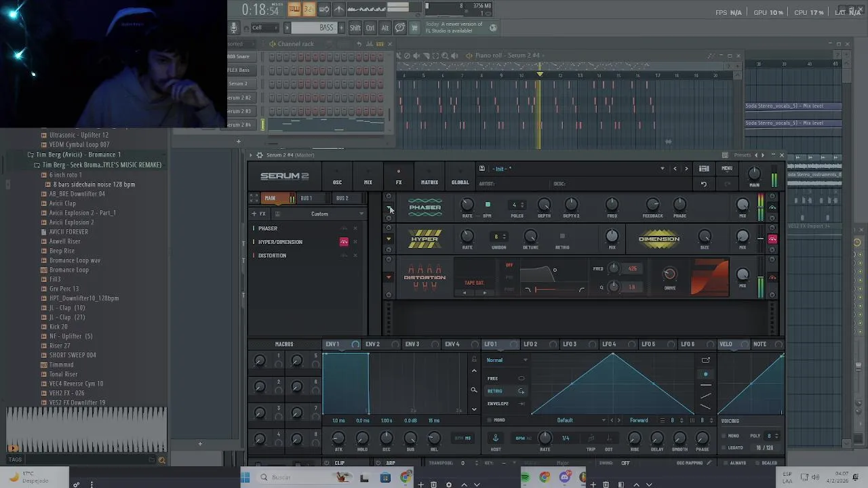Viewport: 868px width, 488px height.
Task: Remove HYPER/DIMENSION from FX list
Action: click(x=355, y=242)
